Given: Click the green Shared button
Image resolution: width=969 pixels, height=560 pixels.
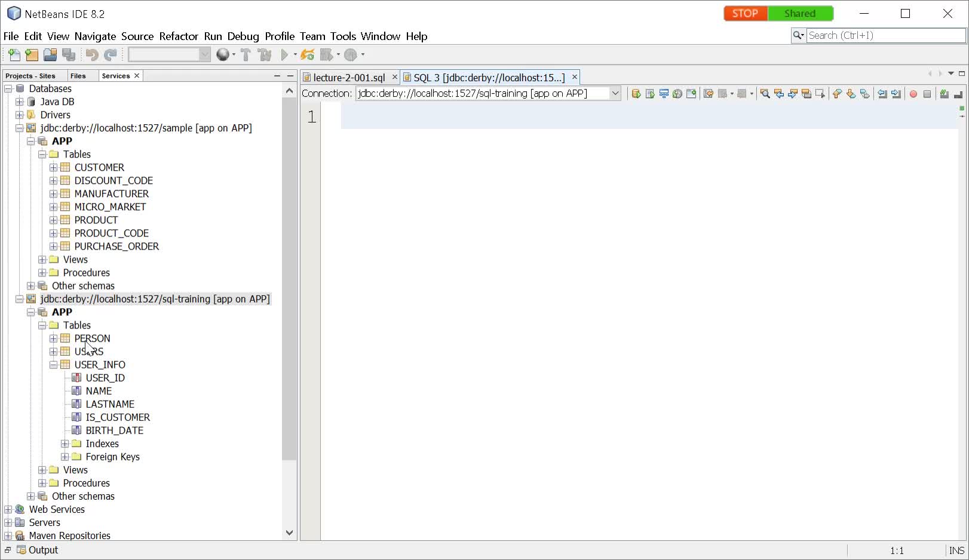Looking at the screenshot, I should [x=800, y=13].
